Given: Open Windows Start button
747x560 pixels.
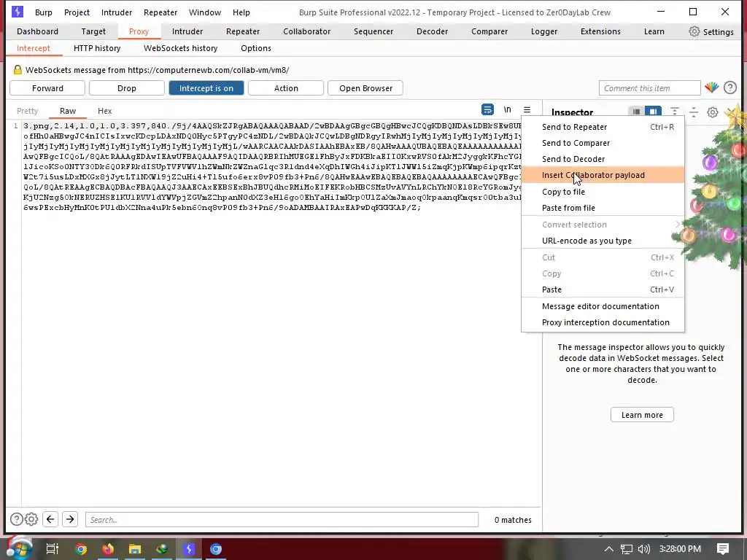Looking at the screenshot, I should point(20,548).
